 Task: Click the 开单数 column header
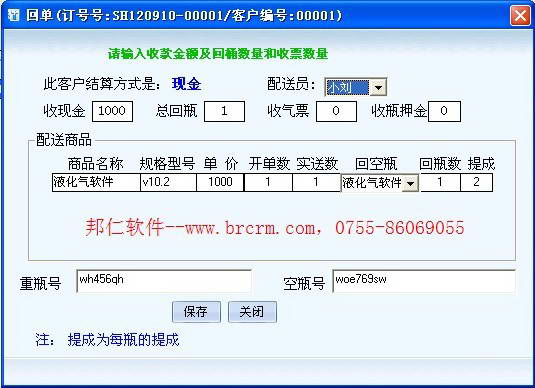click(x=269, y=164)
